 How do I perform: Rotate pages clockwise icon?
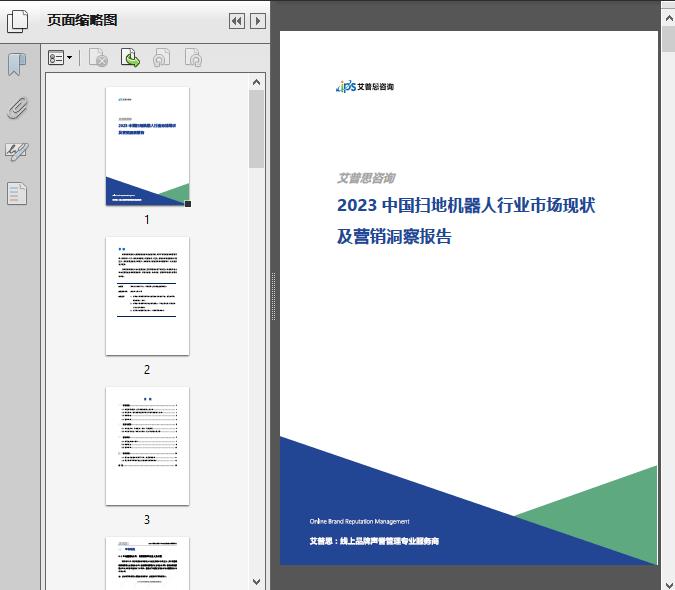coord(193,58)
